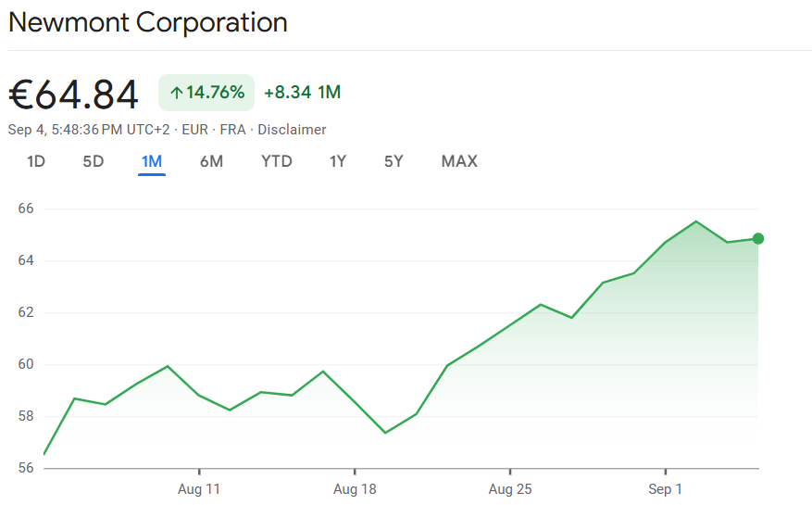Switch to the 1D time range tab
The height and width of the screenshot is (505, 812).
[x=36, y=161]
